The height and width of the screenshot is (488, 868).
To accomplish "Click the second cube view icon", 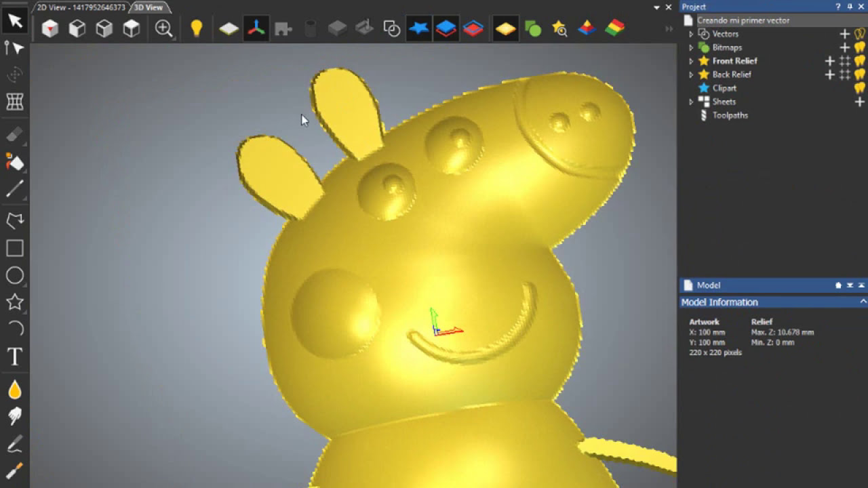I will pyautogui.click(x=77, y=28).
